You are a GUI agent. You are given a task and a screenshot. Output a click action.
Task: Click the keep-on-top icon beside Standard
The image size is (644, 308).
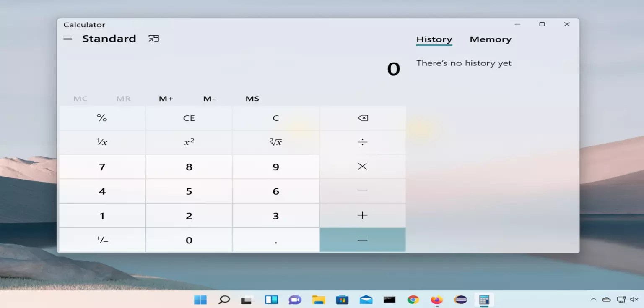coord(153,38)
